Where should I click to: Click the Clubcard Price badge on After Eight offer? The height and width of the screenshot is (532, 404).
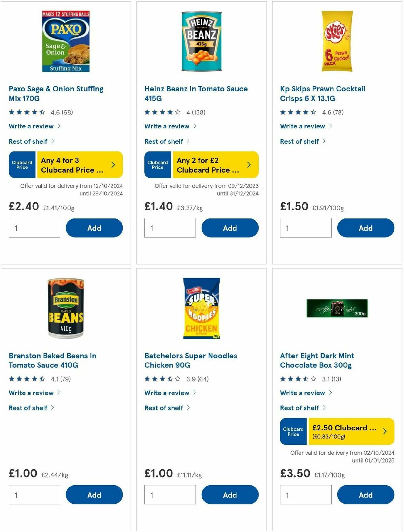click(x=293, y=432)
